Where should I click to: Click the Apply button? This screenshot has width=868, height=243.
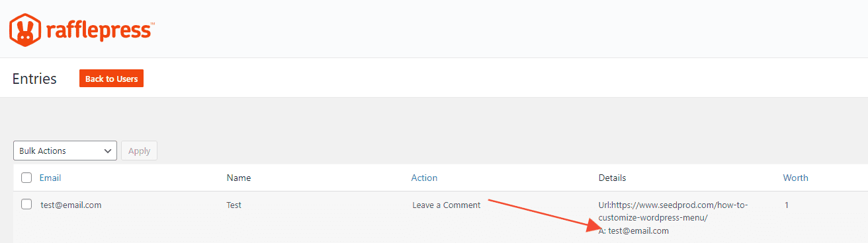coord(139,151)
